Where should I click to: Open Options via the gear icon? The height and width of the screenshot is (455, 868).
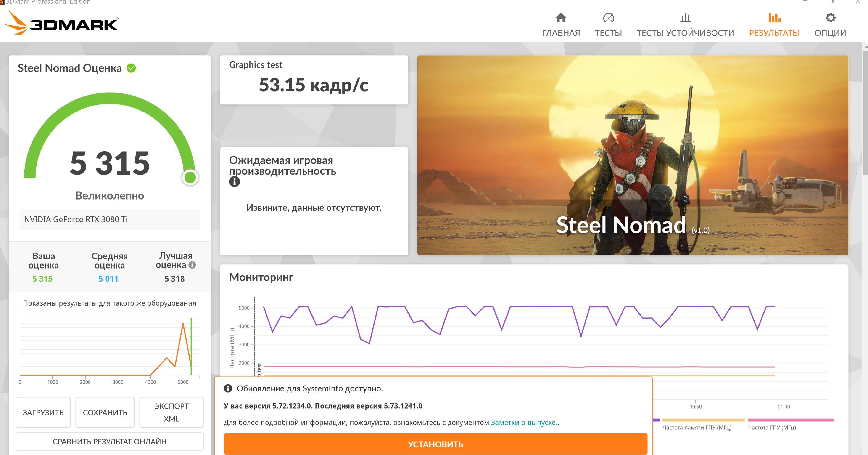(x=830, y=18)
